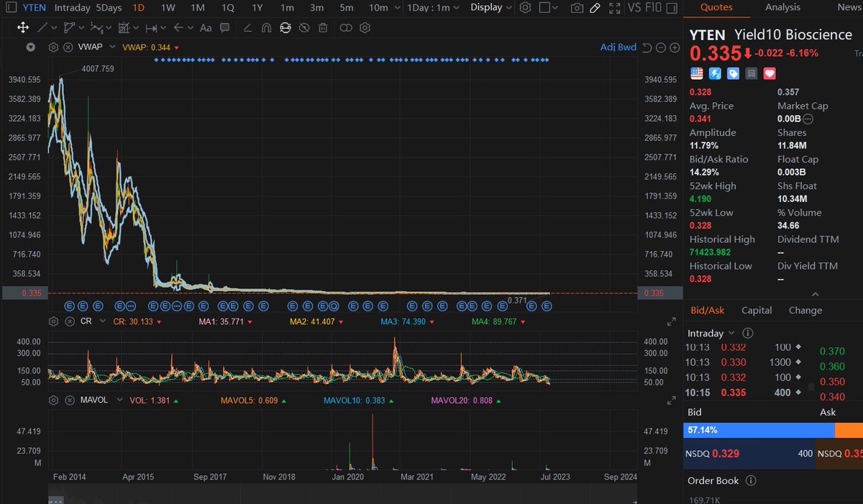Select the Aa text tool

(x=206, y=28)
